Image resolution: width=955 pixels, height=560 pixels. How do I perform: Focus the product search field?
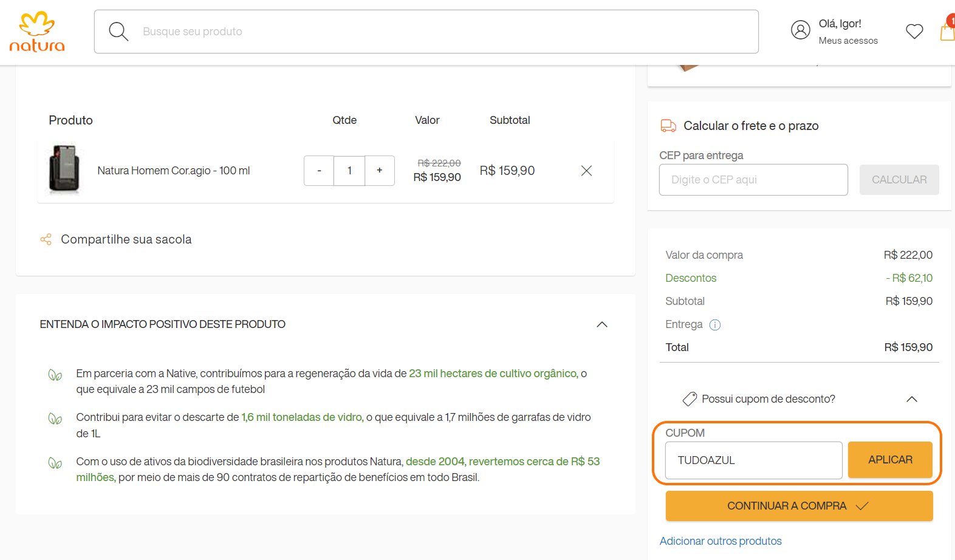point(426,32)
